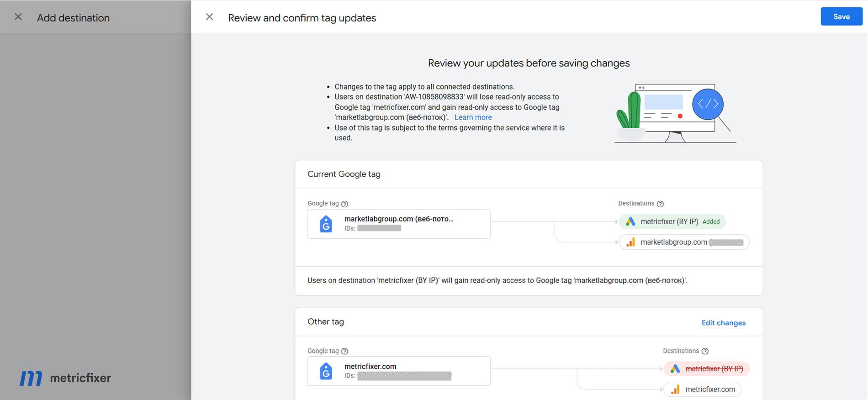Open help icon beside Other tag's Destinations label

pos(705,351)
